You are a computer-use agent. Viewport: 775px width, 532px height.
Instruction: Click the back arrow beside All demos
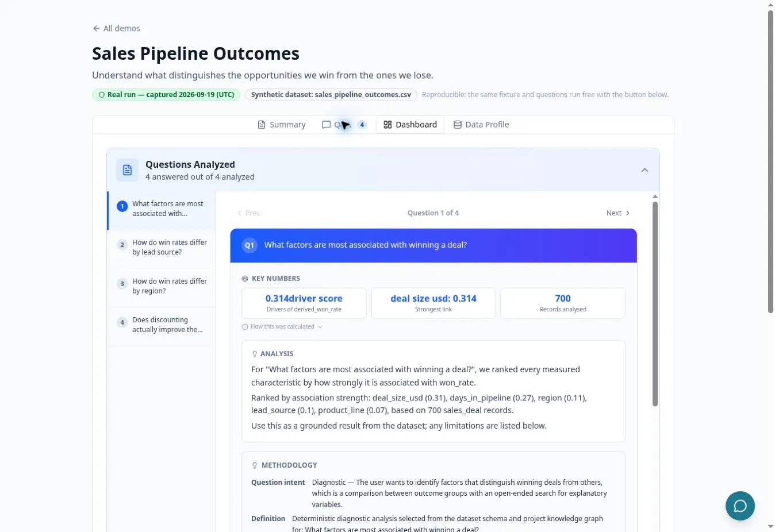pos(96,28)
